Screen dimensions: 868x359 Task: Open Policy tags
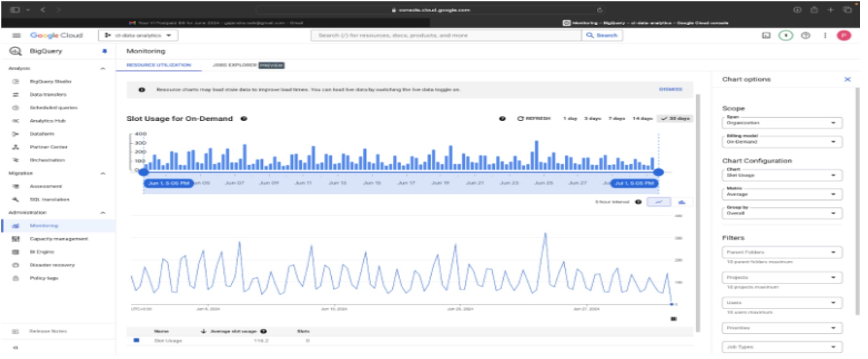(44, 278)
